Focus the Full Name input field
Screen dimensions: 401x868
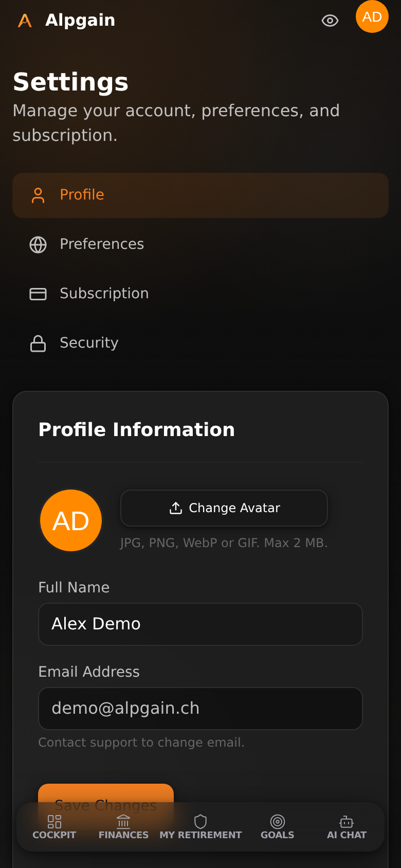click(x=200, y=624)
